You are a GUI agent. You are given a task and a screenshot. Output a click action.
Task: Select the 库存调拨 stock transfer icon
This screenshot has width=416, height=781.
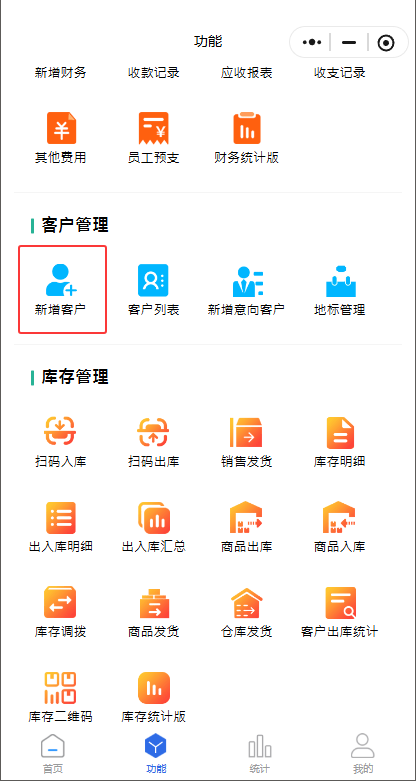[60, 602]
